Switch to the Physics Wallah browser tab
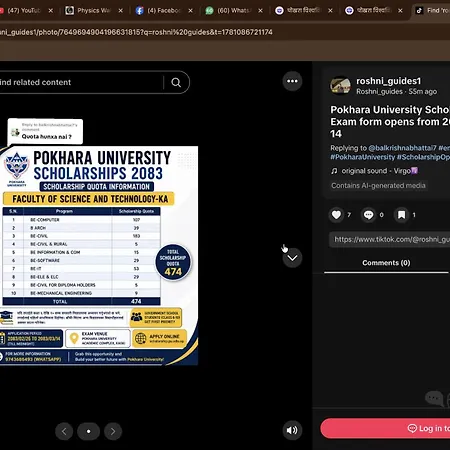This screenshot has height=450, width=450. point(89,11)
